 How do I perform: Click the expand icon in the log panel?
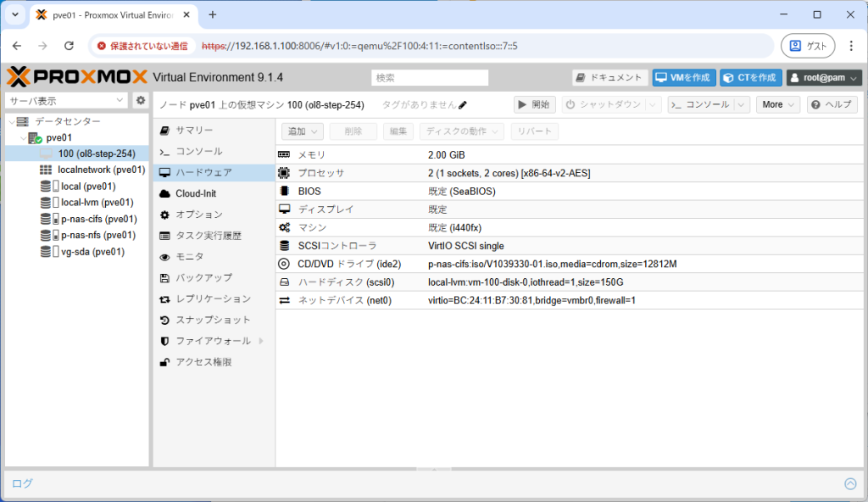(850, 483)
